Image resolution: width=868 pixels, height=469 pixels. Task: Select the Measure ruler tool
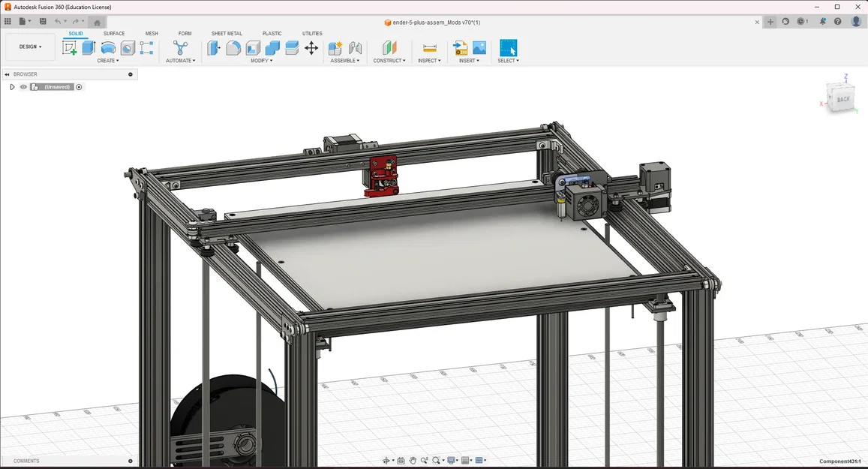pos(430,48)
